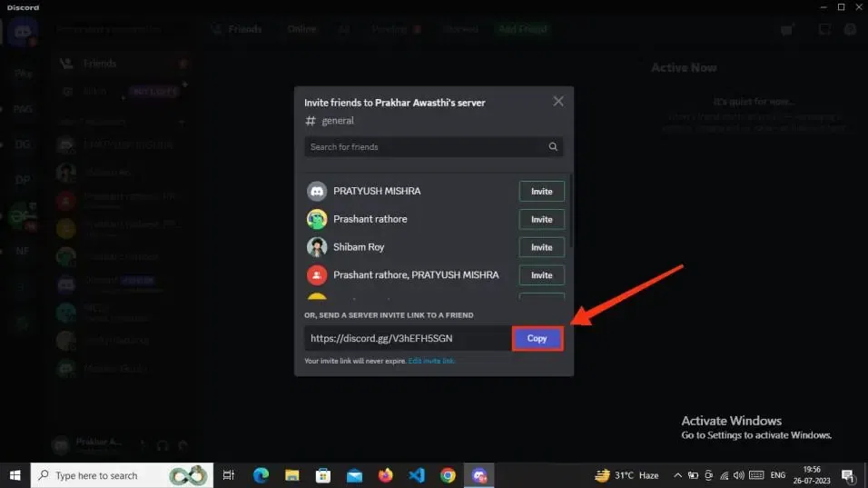
Task: Click the search magnifier icon in dialog
Action: 552,147
